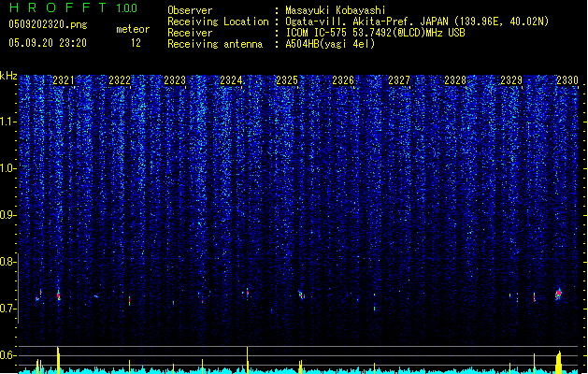588x374 pixels.
Task: Click the meteor echo just after 2324
Action: point(248,293)
